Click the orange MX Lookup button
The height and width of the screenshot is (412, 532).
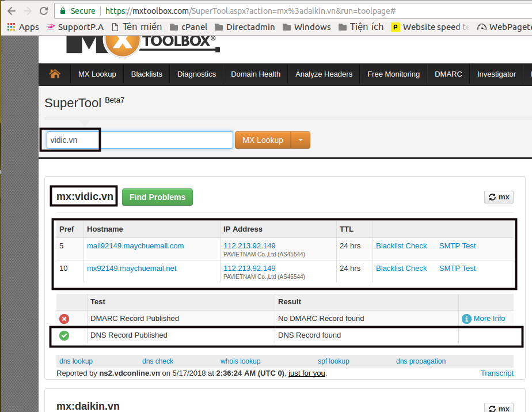[x=263, y=140]
